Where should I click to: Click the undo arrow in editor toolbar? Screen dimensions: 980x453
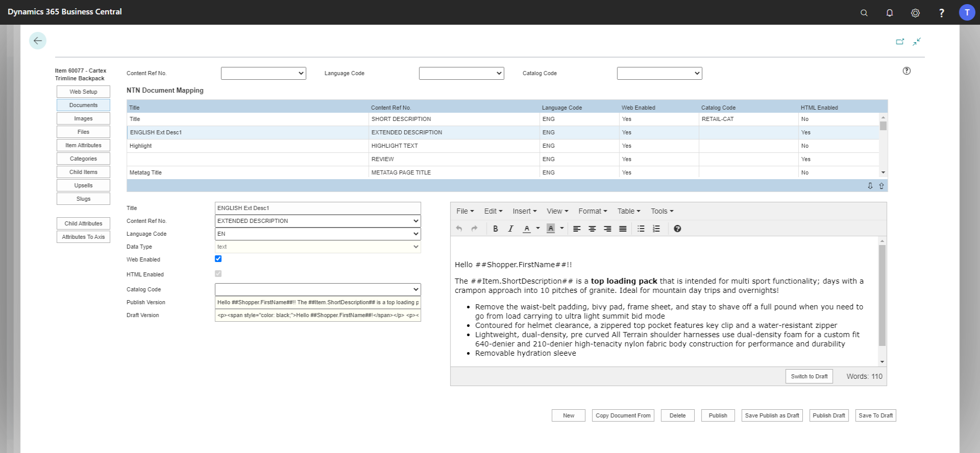(x=459, y=229)
